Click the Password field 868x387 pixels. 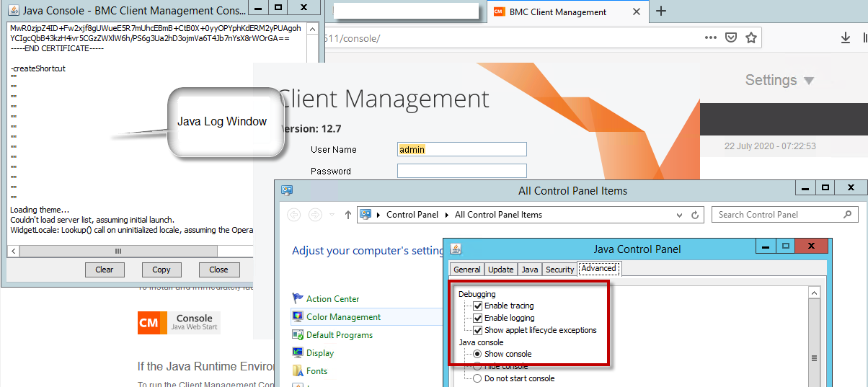click(x=462, y=171)
